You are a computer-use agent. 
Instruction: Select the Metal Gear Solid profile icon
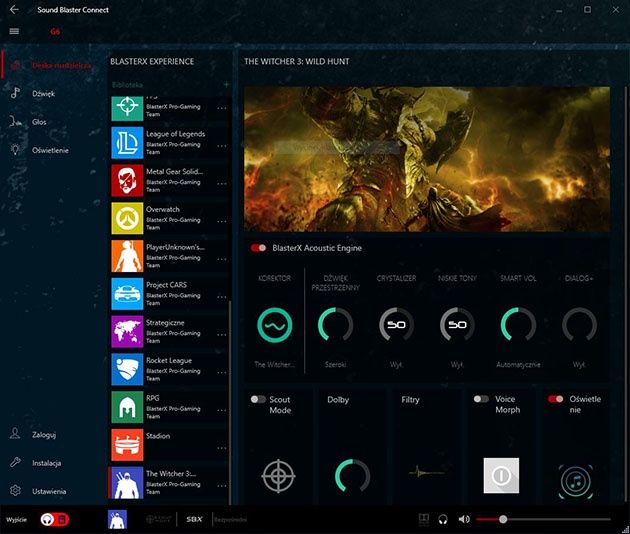127,180
